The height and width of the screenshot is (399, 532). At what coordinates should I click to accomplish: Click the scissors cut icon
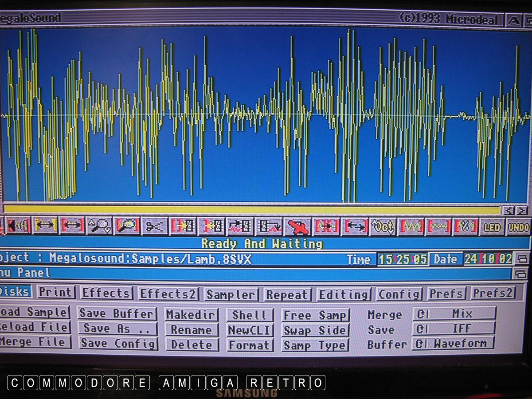coord(155,226)
